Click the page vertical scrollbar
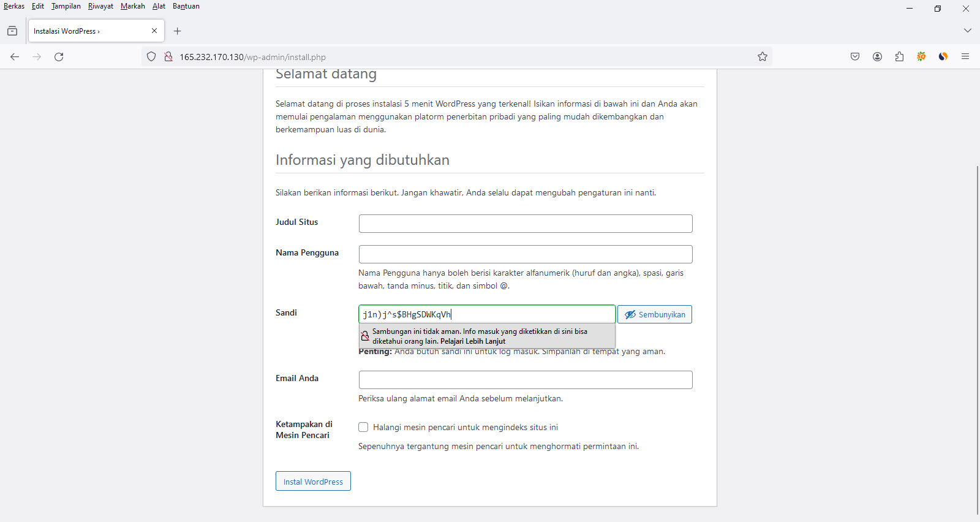The height and width of the screenshot is (522, 980). click(977, 337)
